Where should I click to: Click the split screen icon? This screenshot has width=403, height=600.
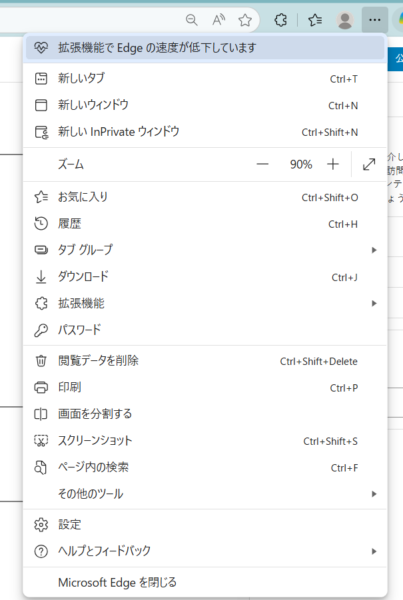coord(41,414)
